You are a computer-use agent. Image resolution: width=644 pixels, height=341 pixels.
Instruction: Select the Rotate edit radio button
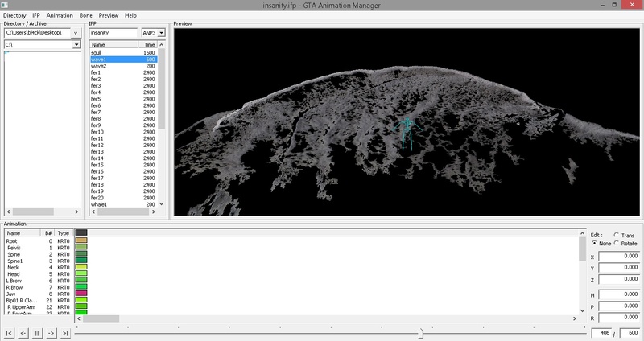click(617, 244)
